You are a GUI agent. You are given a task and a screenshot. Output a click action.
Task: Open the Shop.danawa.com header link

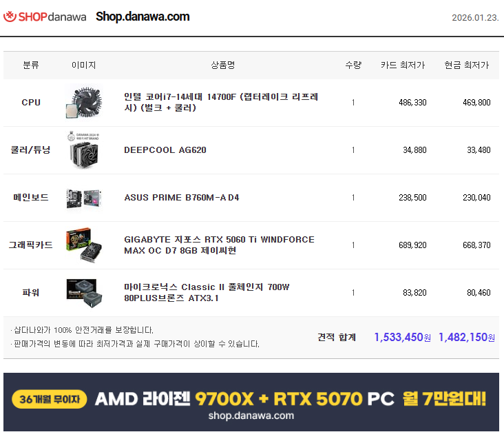click(143, 17)
